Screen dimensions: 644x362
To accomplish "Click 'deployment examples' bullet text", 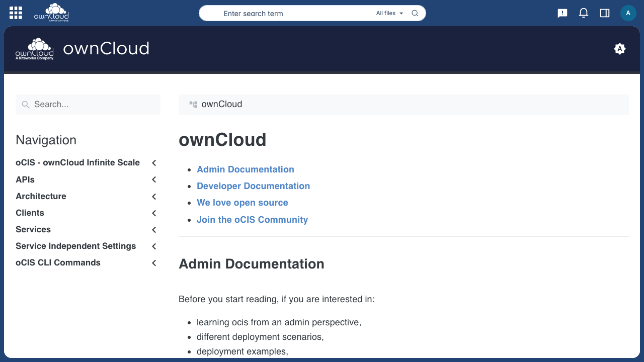I will click(x=243, y=351).
